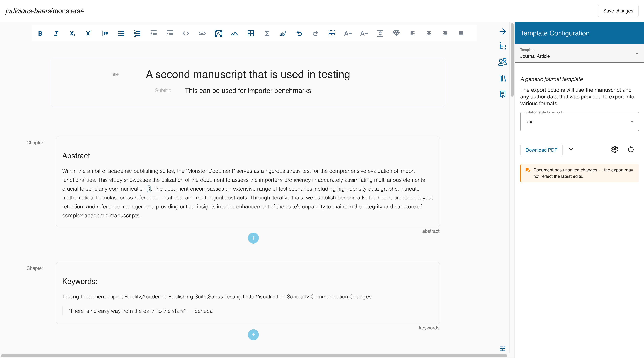Open export settings with the gear icon

[x=615, y=149]
